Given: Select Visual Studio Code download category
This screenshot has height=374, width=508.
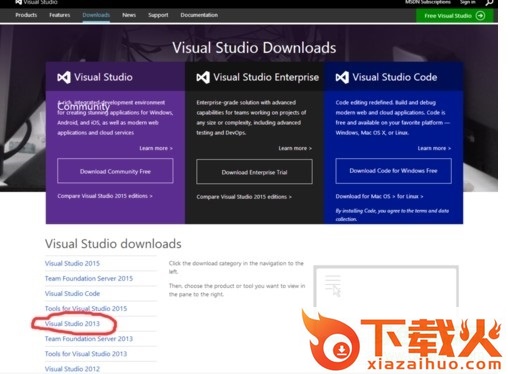Looking at the screenshot, I should pyautogui.click(x=72, y=293).
